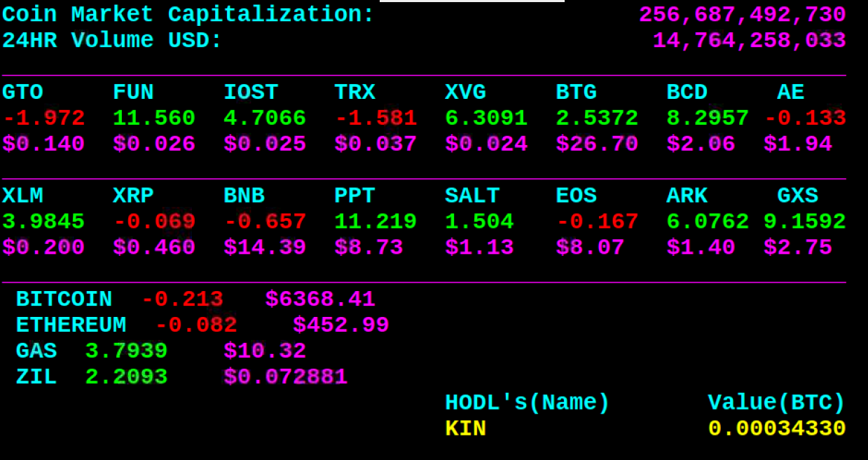This screenshot has height=460, width=868.
Task: Click the SALT coin label
Action: (472, 195)
